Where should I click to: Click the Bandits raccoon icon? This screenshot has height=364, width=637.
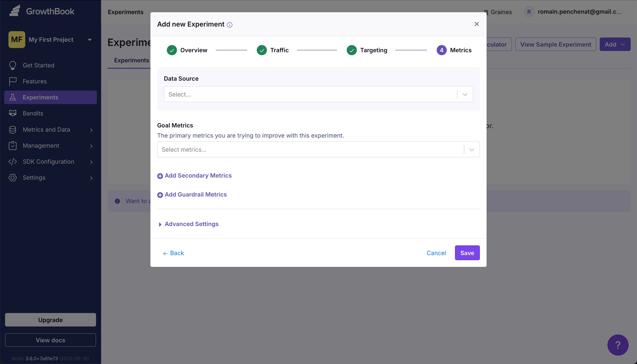pyautogui.click(x=13, y=113)
